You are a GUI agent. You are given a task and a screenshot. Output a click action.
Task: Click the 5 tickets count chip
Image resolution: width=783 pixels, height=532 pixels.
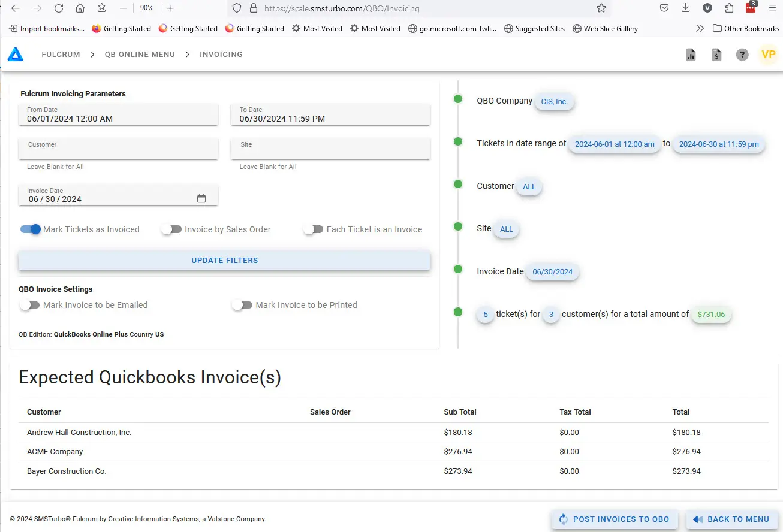tap(485, 315)
